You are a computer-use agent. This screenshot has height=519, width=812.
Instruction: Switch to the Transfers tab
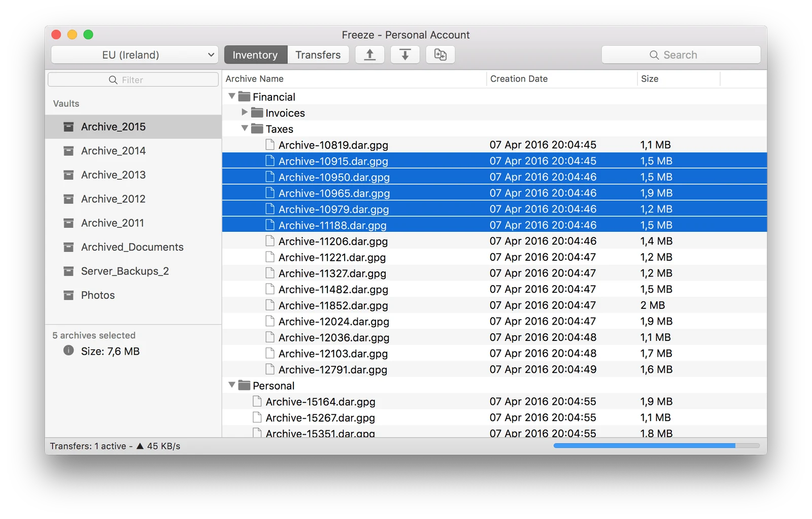[318, 55]
